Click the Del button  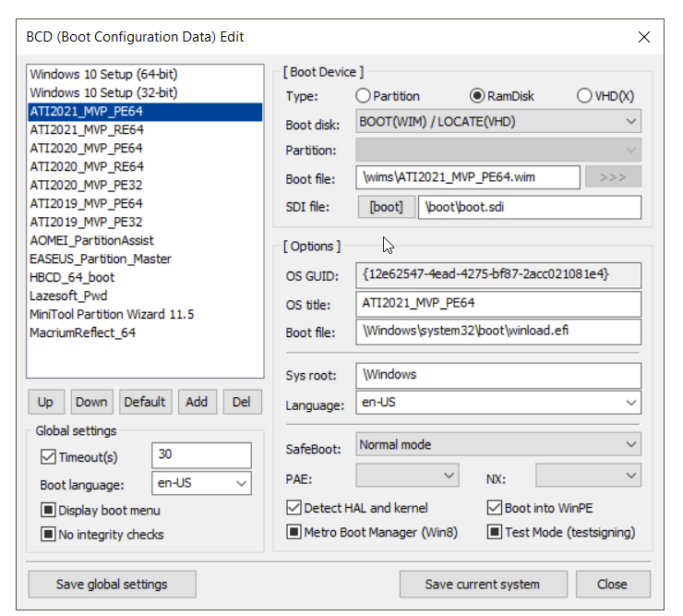[x=242, y=402]
